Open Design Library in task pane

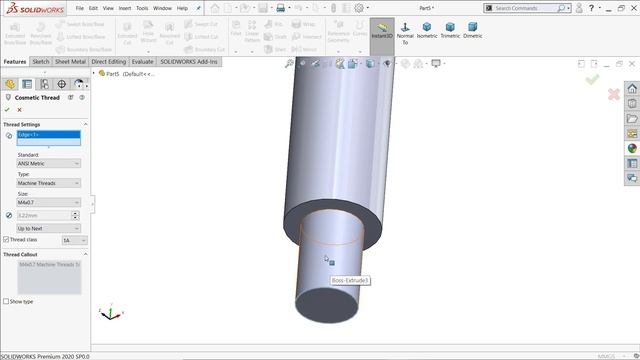(x=632, y=104)
